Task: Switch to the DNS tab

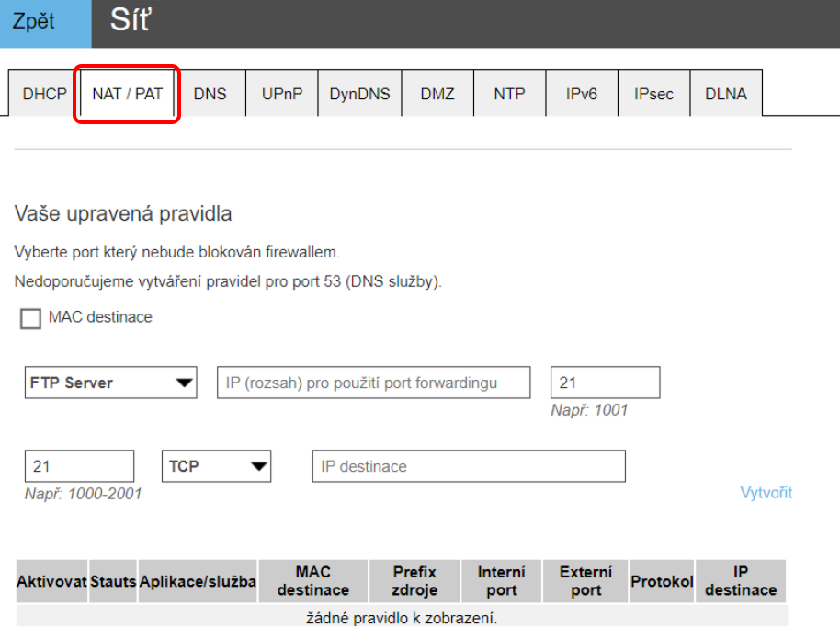Action: (210, 94)
